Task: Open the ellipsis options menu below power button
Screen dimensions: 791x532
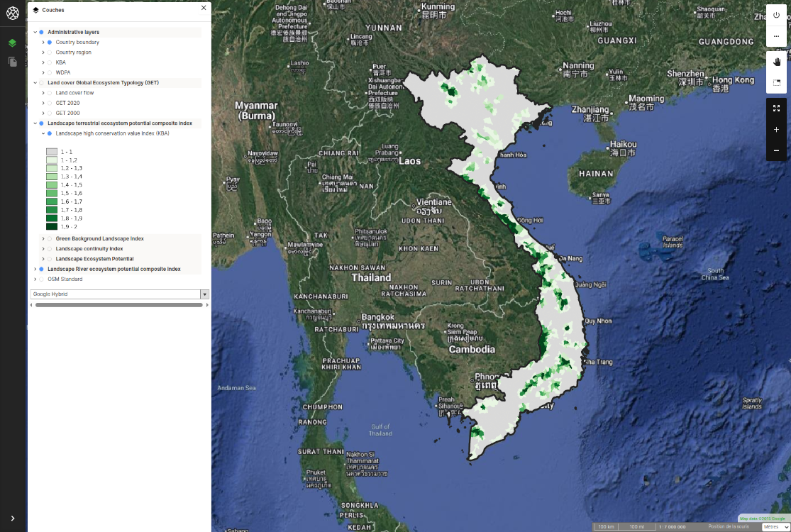Action: coord(776,37)
